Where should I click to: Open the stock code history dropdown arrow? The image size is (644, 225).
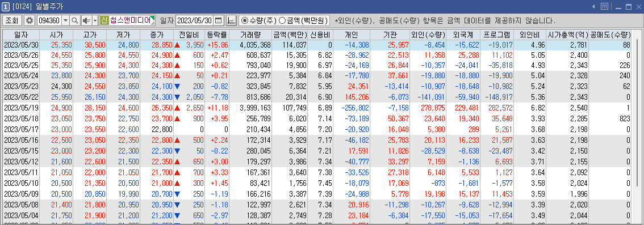[65, 20]
